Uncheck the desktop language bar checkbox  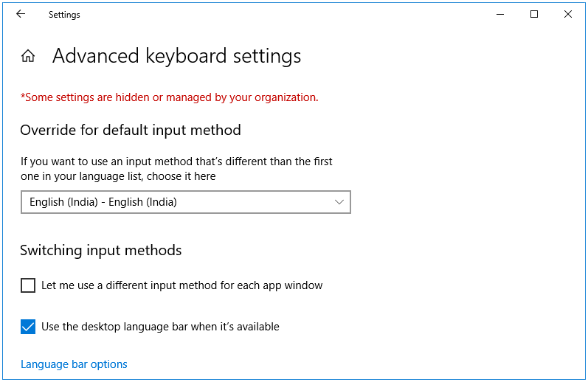tap(28, 327)
